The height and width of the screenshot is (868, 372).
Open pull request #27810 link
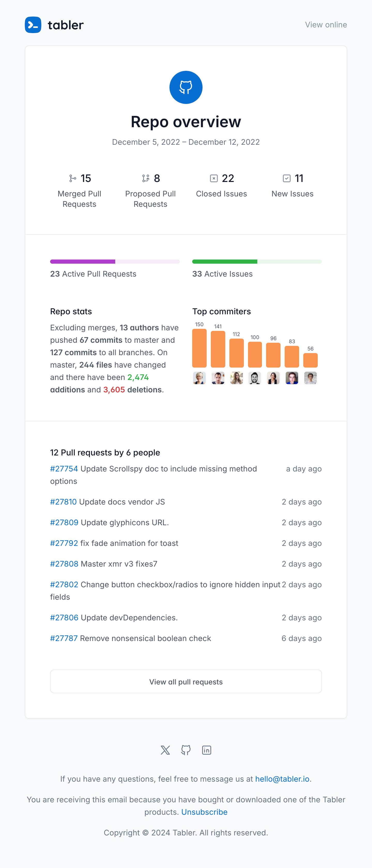(x=63, y=502)
